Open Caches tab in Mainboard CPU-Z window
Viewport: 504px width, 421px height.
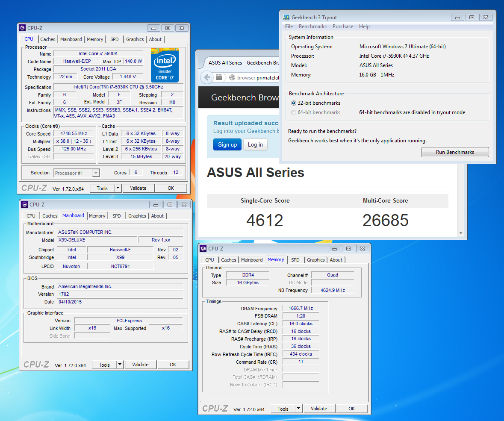[50, 216]
